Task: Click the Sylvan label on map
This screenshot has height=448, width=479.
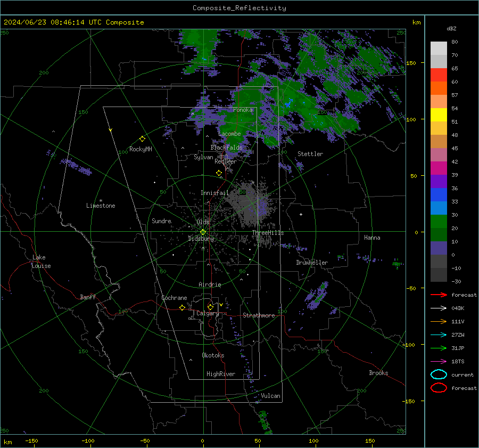Action: point(203,157)
